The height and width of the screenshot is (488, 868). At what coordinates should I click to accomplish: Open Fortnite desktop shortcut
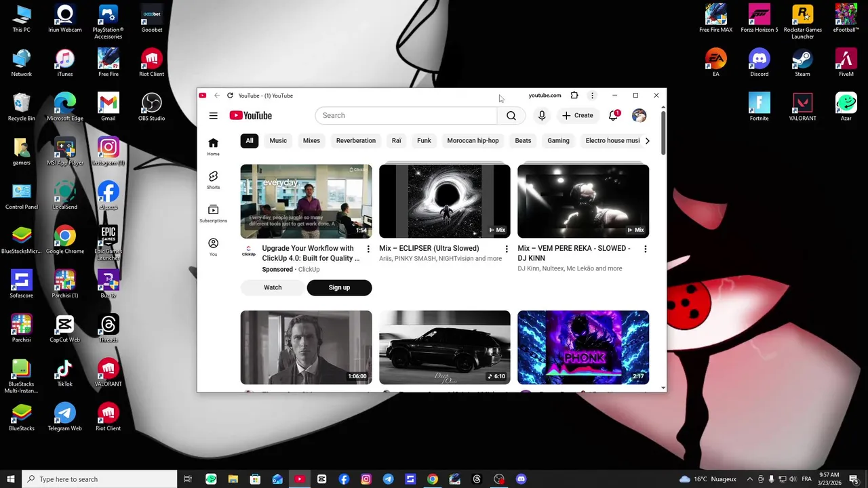759,107
